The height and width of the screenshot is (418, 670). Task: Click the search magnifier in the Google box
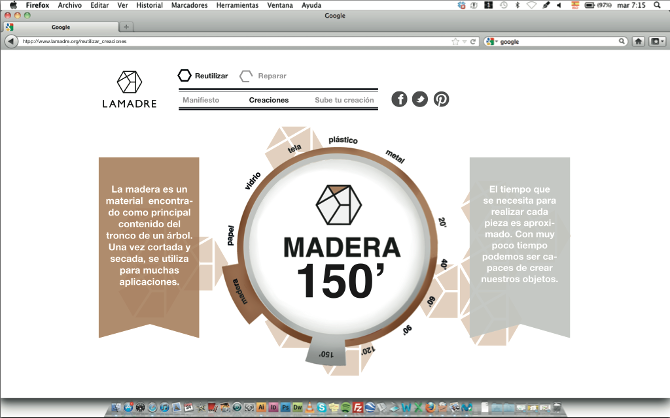pyautogui.click(x=622, y=41)
